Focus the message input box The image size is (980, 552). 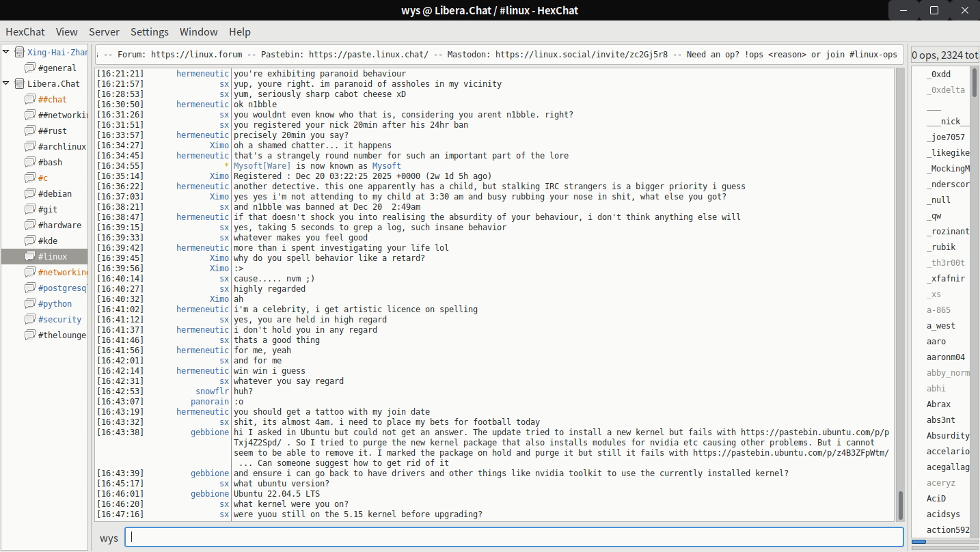coord(513,537)
